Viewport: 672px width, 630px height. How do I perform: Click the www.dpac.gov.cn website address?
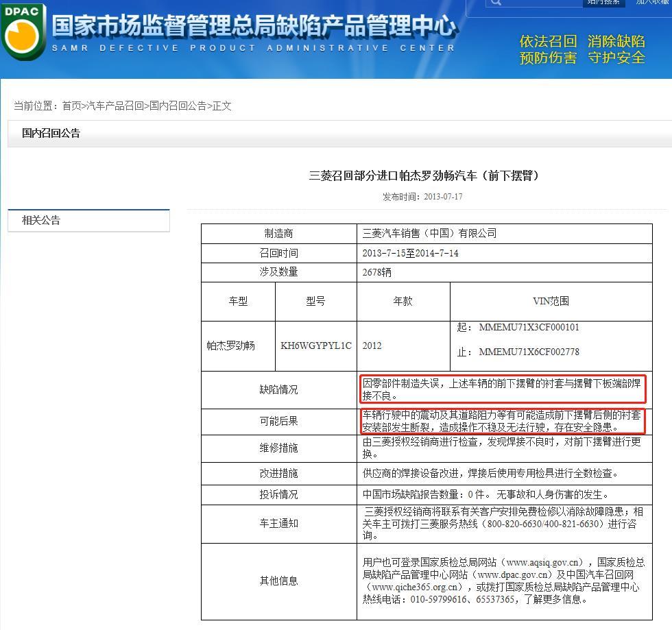point(513,575)
